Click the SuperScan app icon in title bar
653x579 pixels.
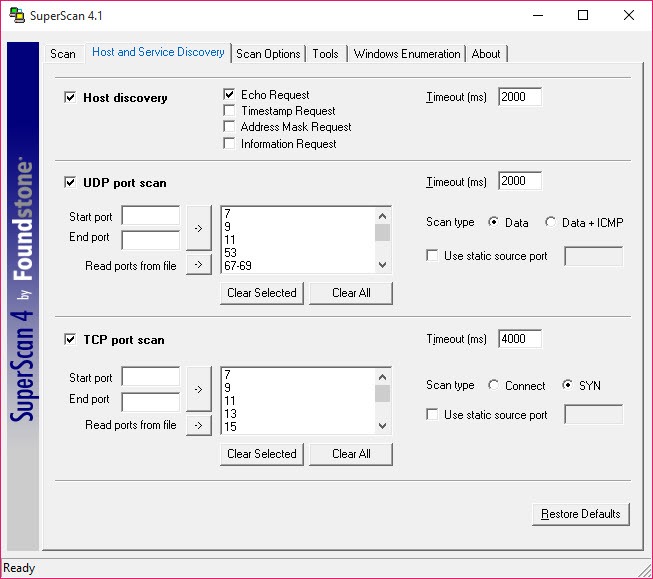17,15
